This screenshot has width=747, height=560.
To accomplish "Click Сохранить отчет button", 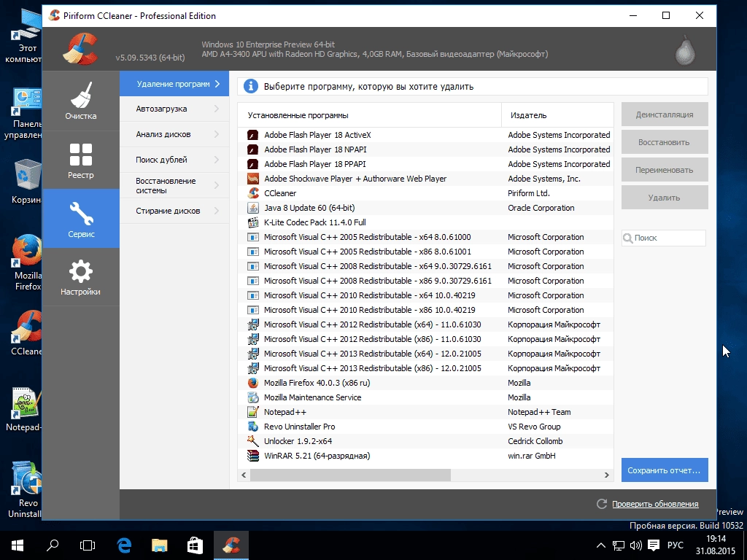I will pos(665,470).
